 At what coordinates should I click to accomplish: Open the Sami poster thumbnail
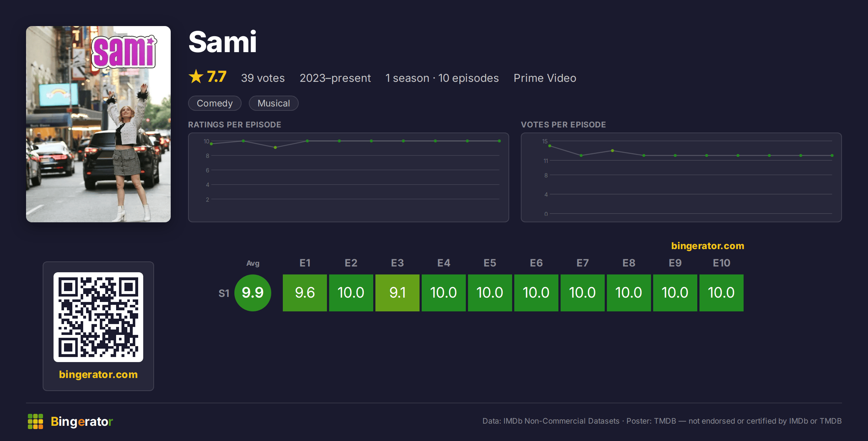point(98,124)
